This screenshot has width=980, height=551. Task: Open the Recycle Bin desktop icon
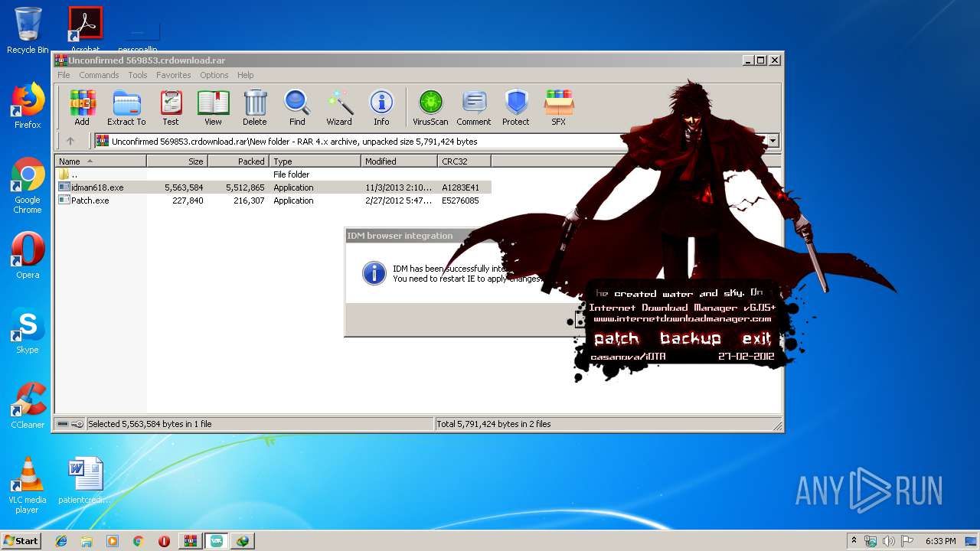[x=28, y=31]
